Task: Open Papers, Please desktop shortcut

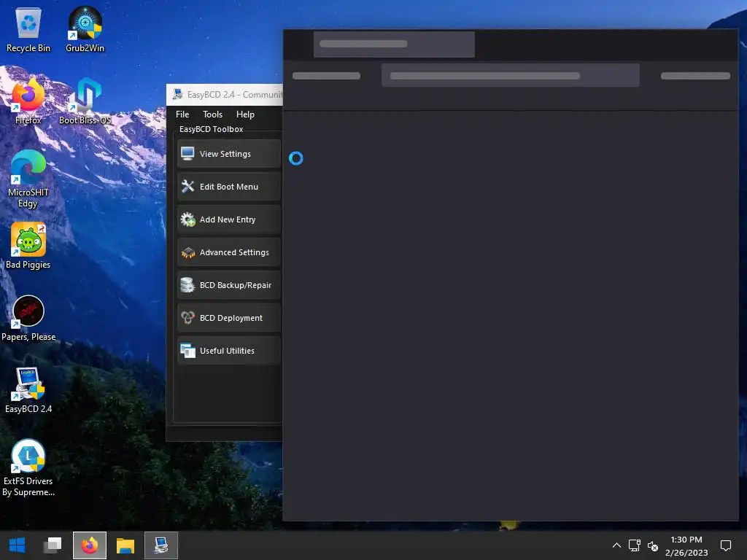Action: (x=28, y=318)
